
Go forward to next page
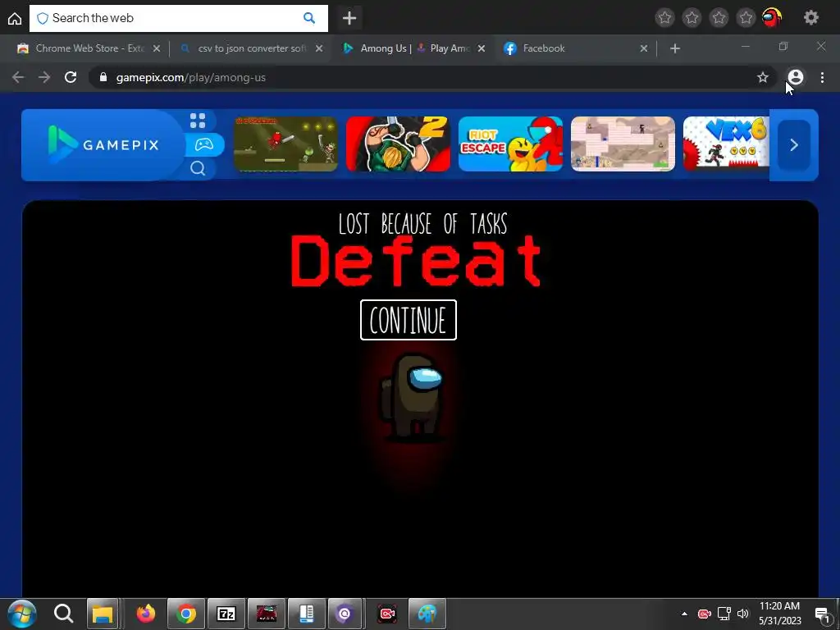(x=44, y=78)
